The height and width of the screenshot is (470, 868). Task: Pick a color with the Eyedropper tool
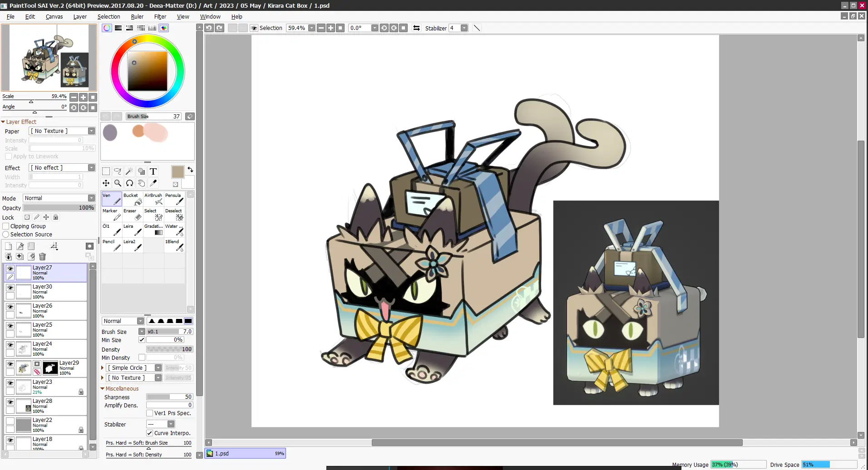point(153,183)
